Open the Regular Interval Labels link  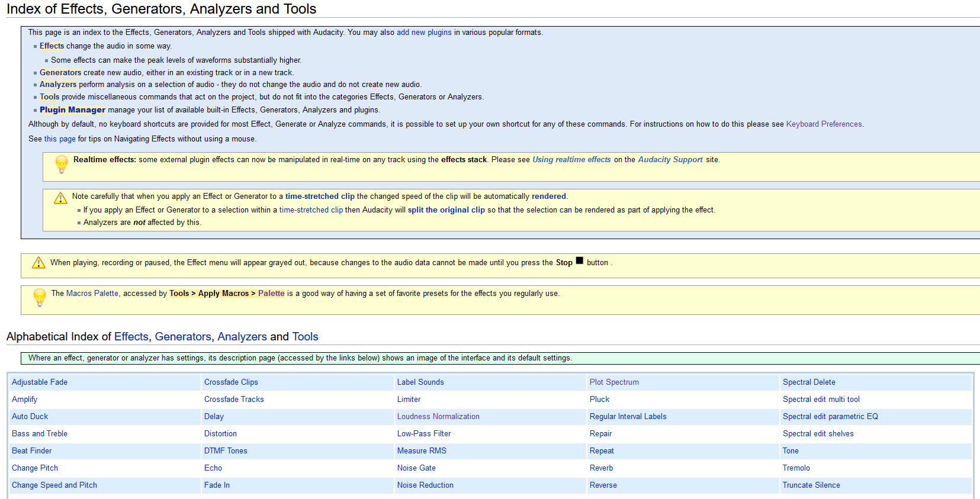pos(628,417)
